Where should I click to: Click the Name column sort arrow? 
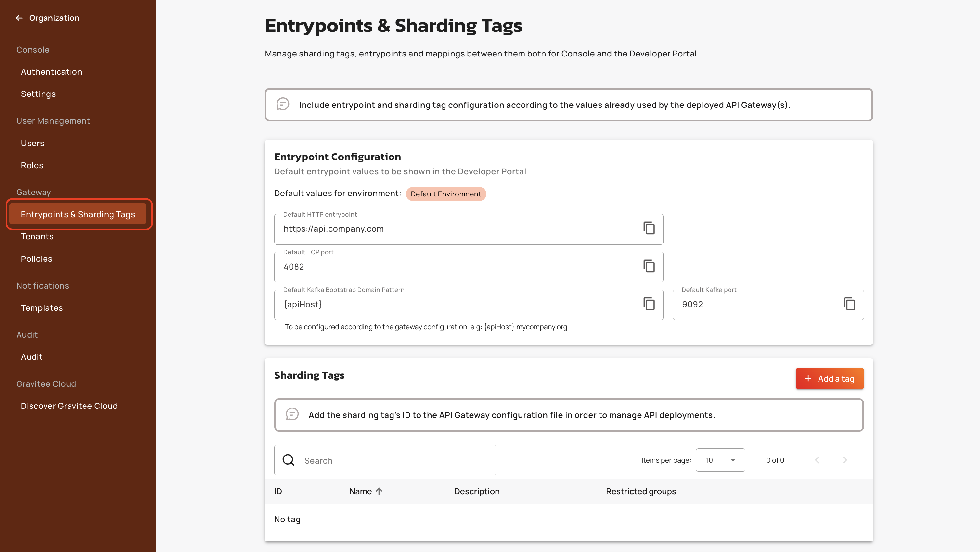(379, 491)
